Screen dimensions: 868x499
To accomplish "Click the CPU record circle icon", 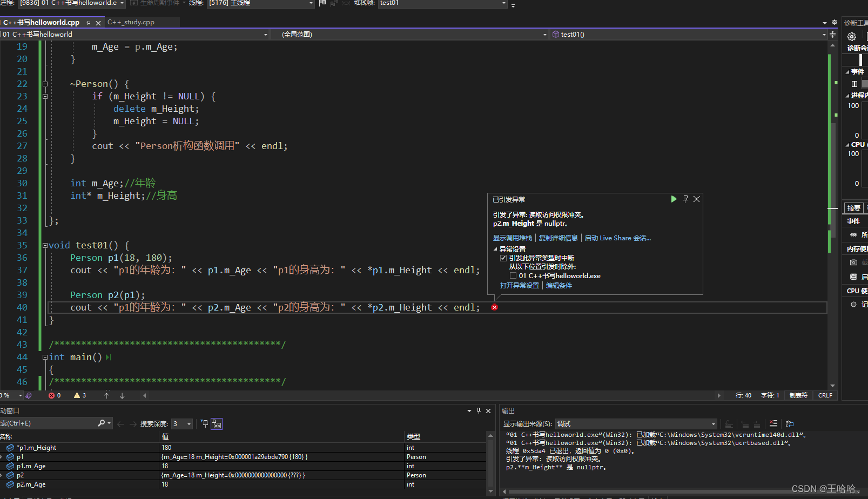I will 854,305.
